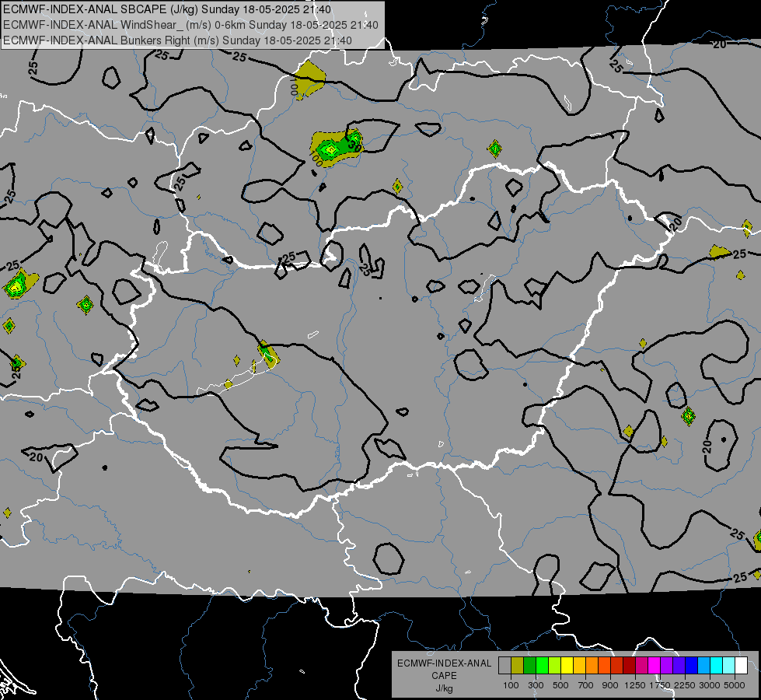Click the bright green CAPE legend swatch

tap(542, 665)
